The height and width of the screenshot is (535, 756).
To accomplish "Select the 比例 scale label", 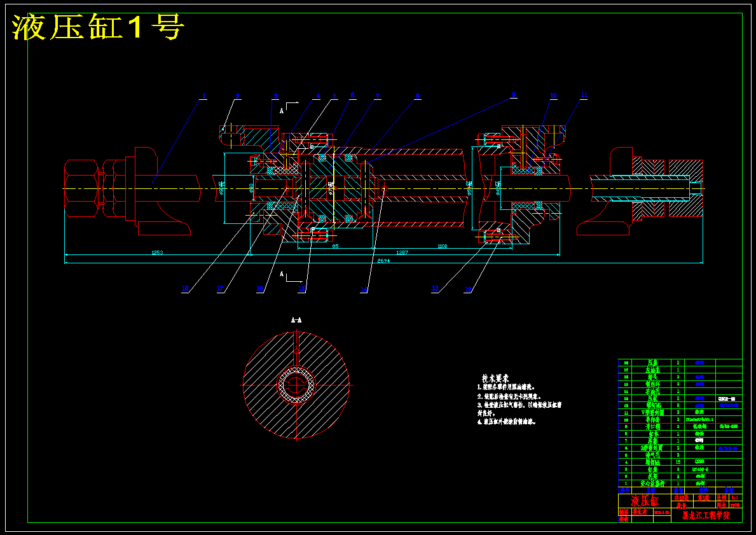I will coord(722,497).
